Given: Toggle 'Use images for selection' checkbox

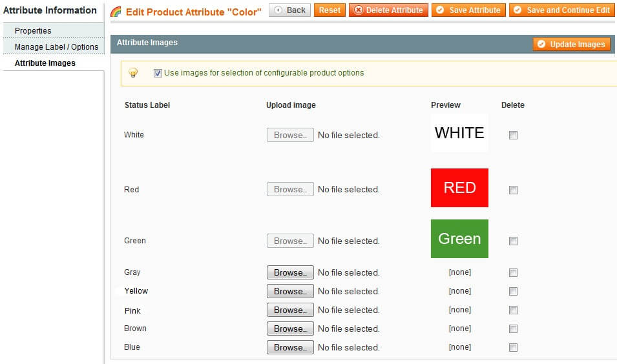Looking at the screenshot, I should tap(158, 73).
